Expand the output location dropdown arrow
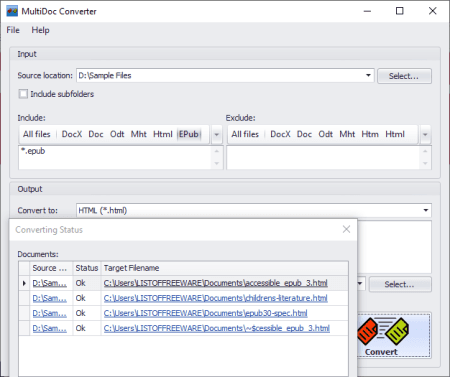 point(360,284)
